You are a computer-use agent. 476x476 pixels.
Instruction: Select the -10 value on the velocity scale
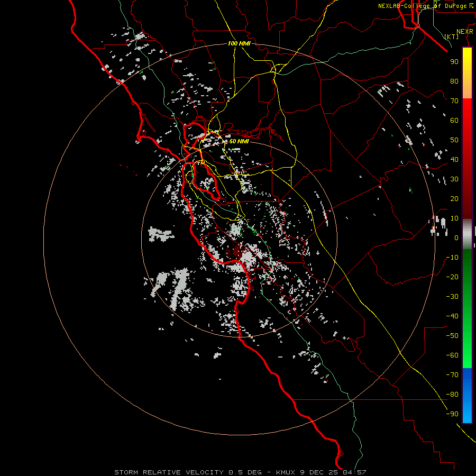click(452, 258)
